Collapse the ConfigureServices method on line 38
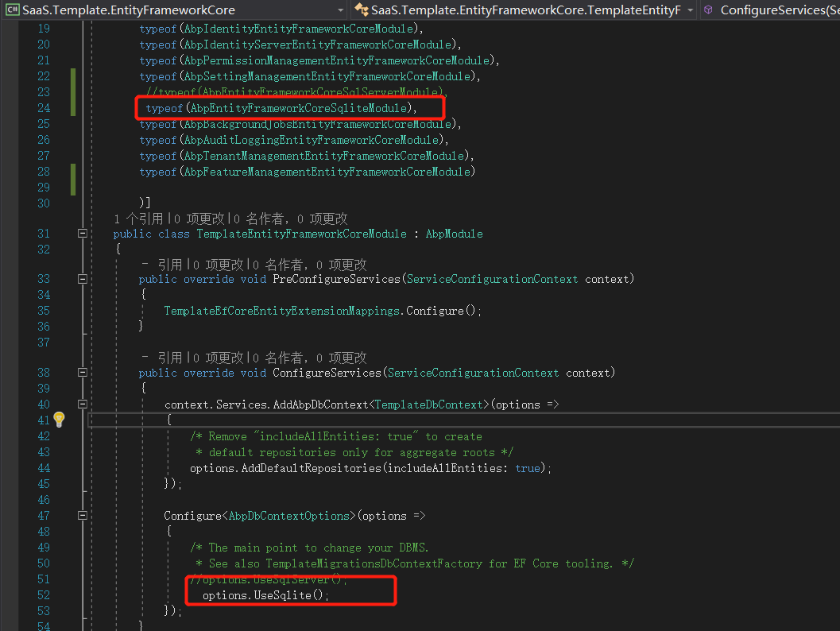 [83, 372]
